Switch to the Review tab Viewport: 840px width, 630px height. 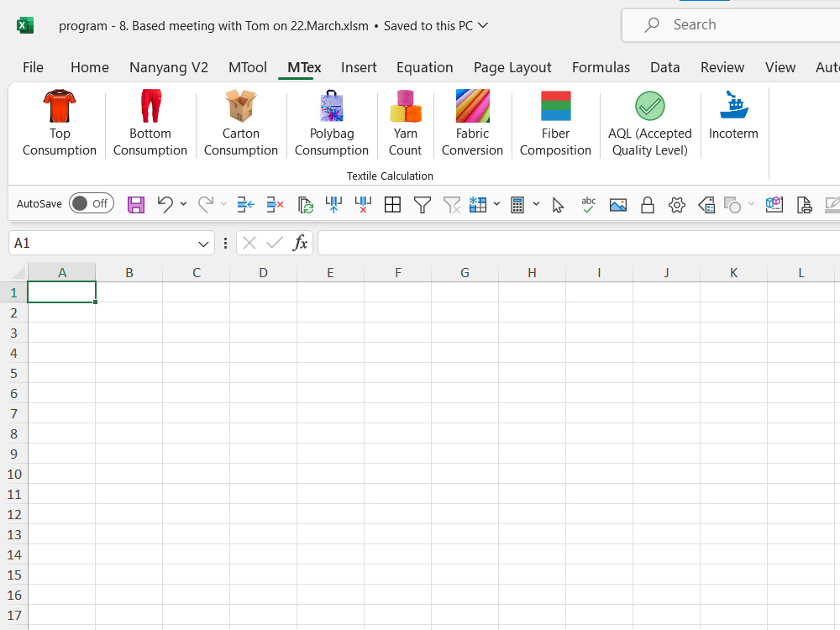pyautogui.click(x=722, y=67)
